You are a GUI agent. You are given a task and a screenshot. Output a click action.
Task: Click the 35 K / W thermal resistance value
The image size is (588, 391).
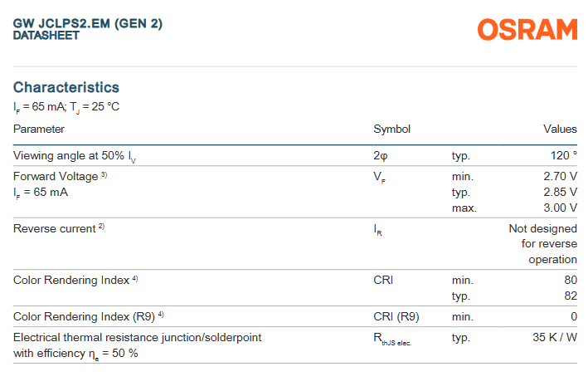click(555, 338)
